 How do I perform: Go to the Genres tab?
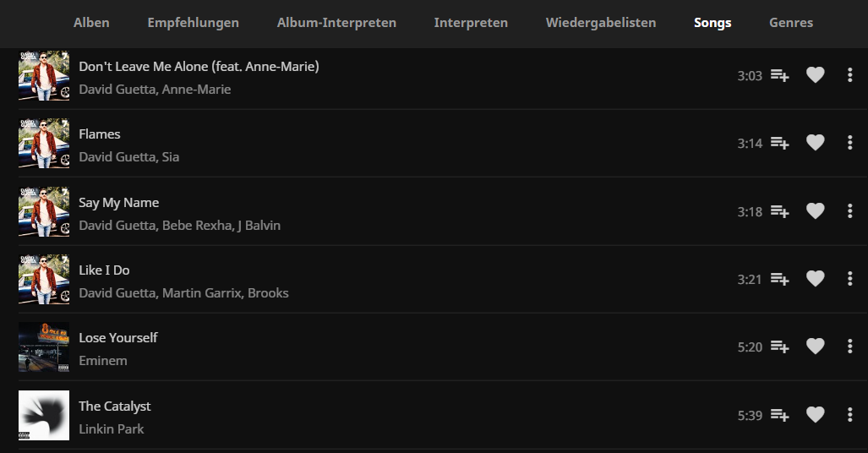791,23
